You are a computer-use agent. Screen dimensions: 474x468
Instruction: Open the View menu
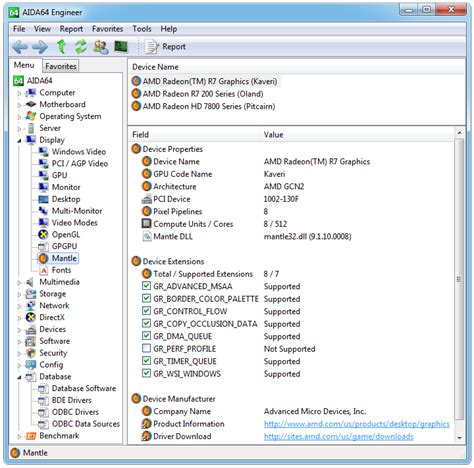[42, 29]
